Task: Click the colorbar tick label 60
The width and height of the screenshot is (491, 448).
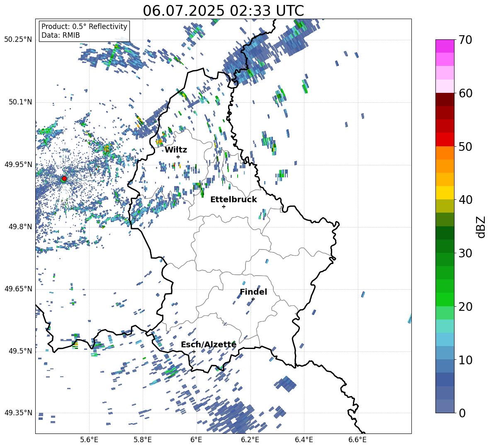Action: (465, 93)
